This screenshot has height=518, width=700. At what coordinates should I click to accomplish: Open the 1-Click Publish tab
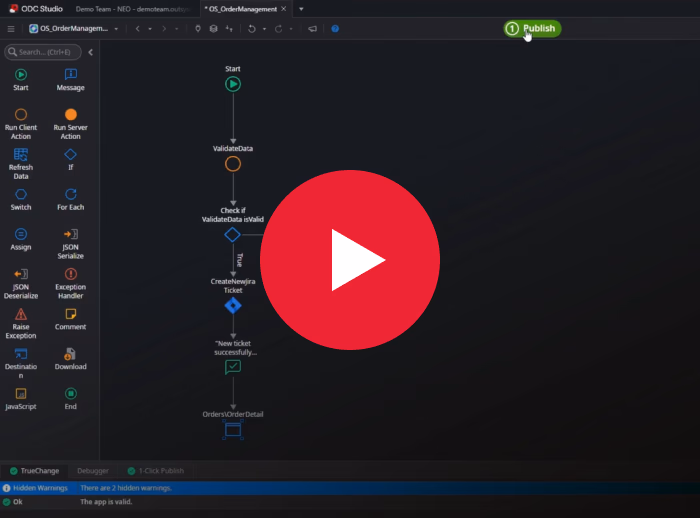156,471
